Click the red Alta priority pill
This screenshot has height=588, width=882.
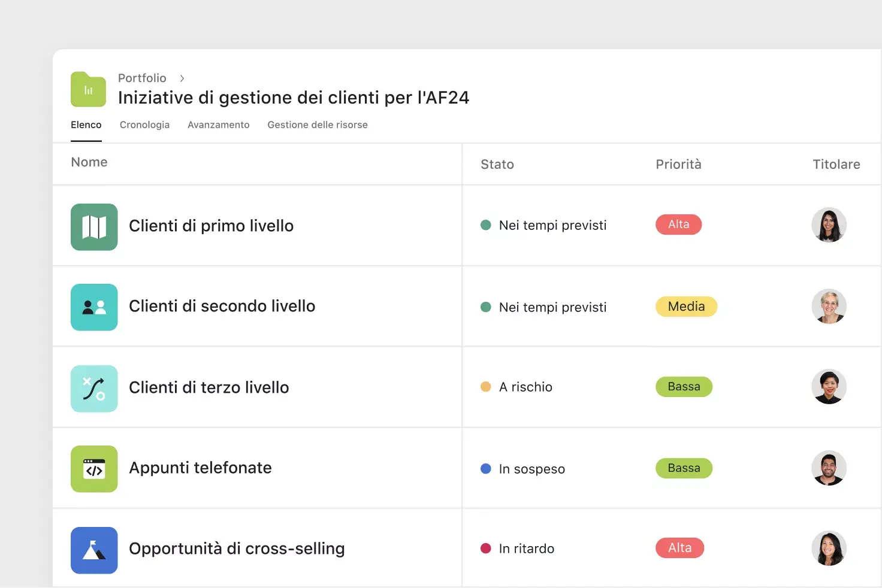tap(678, 225)
